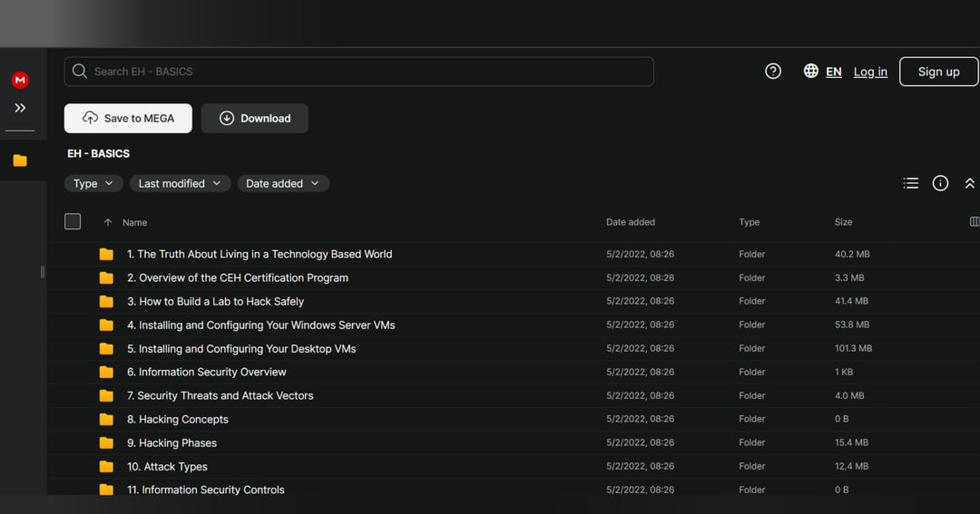The width and height of the screenshot is (980, 514).
Task: Click folder icon of 11. Information Security Controls
Action: click(x=106, y=490)
